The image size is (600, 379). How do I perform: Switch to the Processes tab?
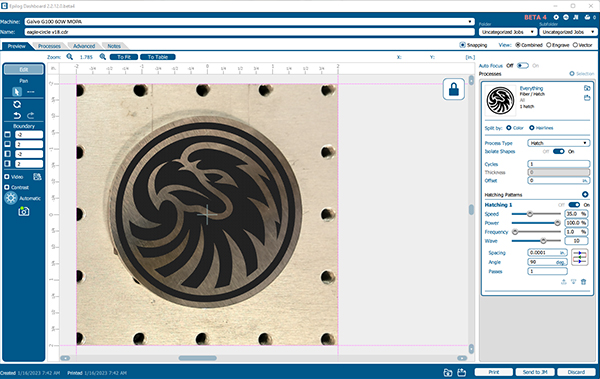[x=49, y=46]
